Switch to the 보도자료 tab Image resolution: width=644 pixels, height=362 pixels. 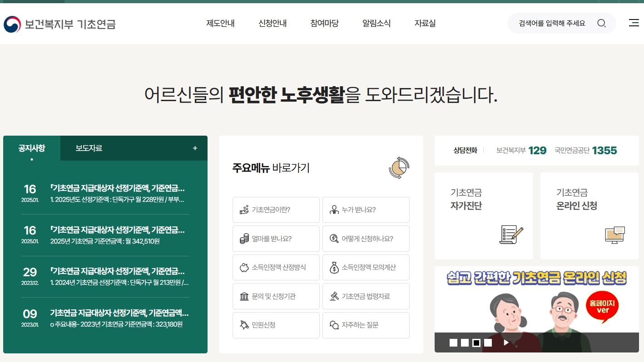click(89, 148)
